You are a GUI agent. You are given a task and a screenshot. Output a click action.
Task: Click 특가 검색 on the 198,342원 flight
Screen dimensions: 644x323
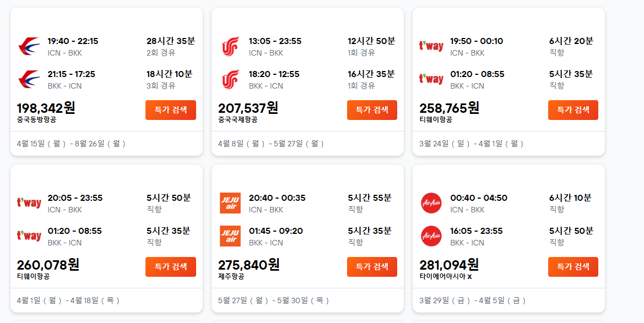pos(170,110)
